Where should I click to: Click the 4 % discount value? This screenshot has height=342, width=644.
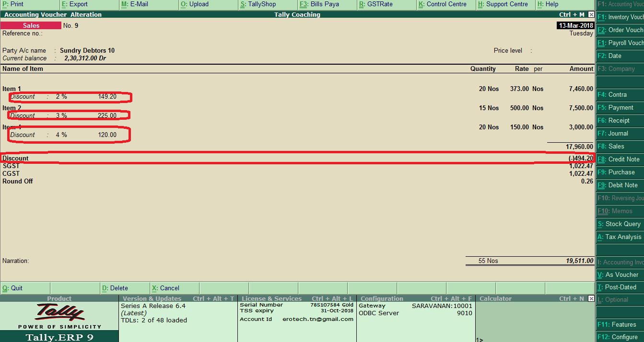[61, 135]
